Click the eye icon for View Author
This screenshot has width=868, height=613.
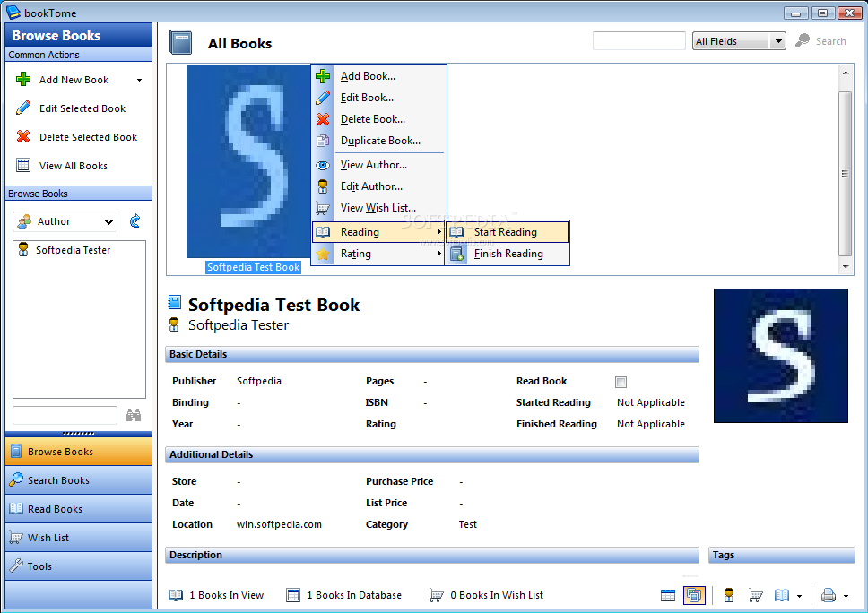tap(323, 165)
